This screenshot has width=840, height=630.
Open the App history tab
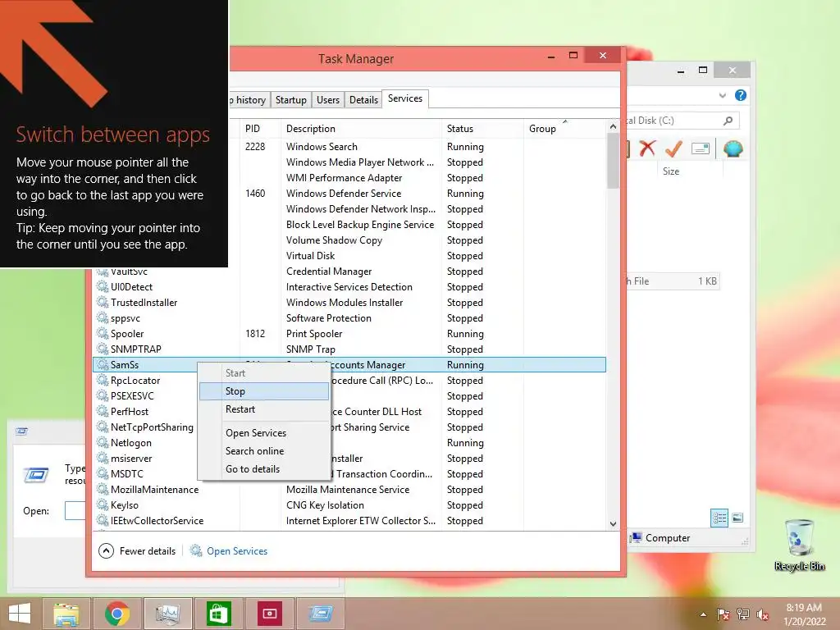(x=249, y=99)
